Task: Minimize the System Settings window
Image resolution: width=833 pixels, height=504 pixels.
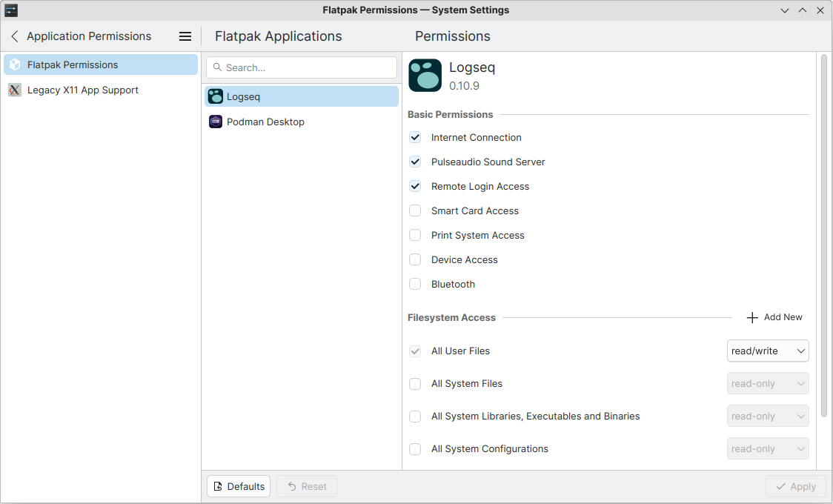Action: tap(785, 10)
